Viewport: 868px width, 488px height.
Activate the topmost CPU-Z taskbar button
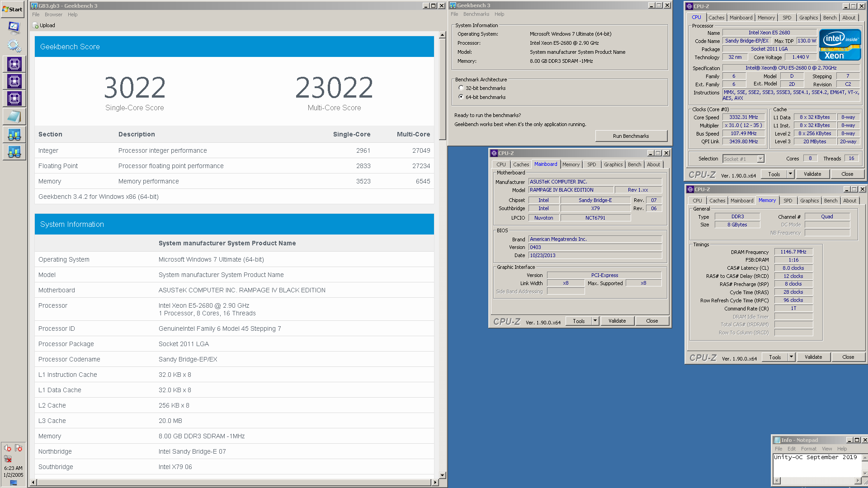(14, 64)
